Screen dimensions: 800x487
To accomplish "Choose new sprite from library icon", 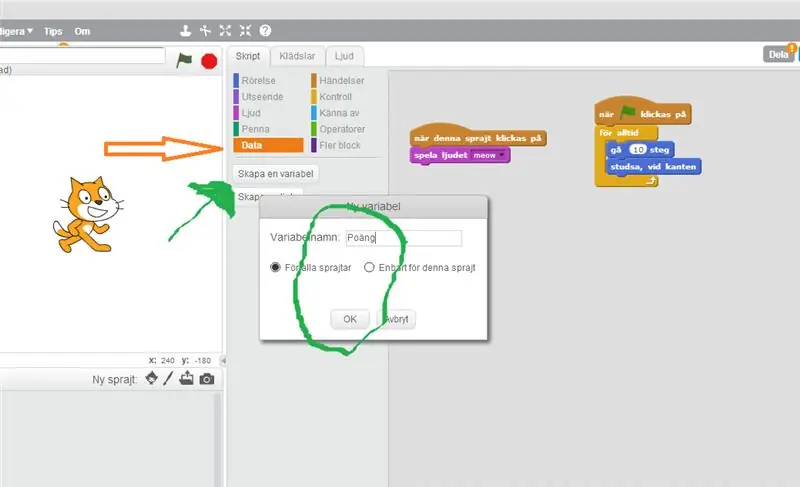I will tap(152, 378).
